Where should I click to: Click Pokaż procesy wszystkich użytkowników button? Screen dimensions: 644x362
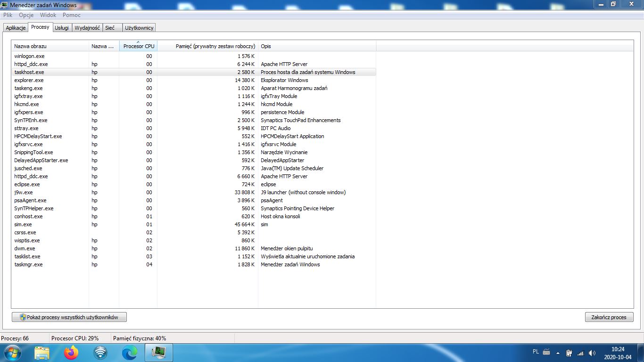[69, 317]
